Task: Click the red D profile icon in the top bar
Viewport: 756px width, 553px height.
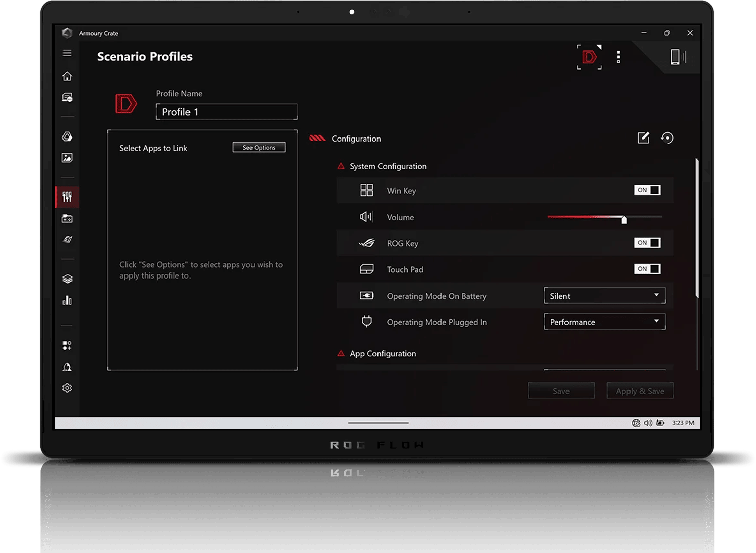Action: [x=589, y=57]
